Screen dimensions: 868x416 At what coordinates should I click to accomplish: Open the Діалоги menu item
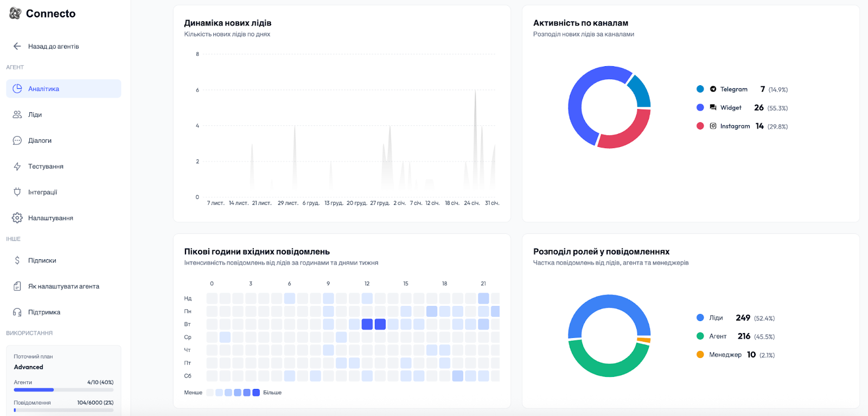pos(40,140)
